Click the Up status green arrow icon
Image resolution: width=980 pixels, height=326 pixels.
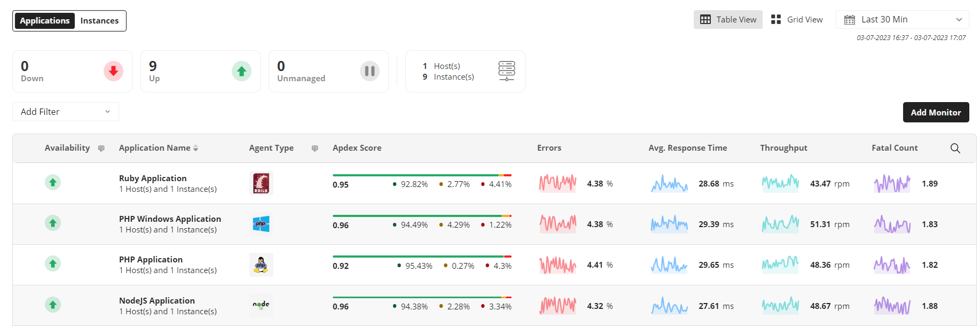(241, 71)
